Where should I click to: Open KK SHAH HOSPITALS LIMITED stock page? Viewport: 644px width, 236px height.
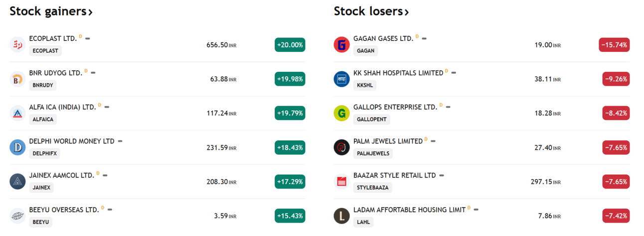(398, 73)
